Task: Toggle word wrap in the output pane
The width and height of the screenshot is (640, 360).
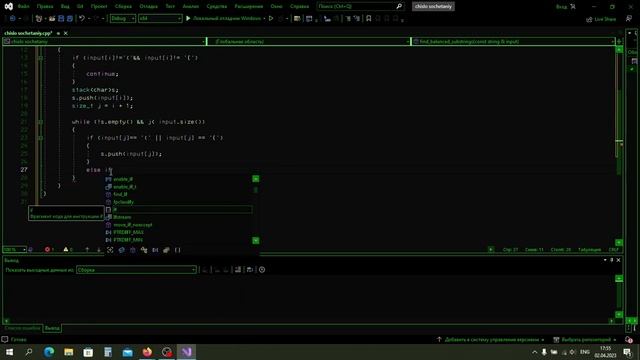Action: pyautogui.click(x=249, y=269)
